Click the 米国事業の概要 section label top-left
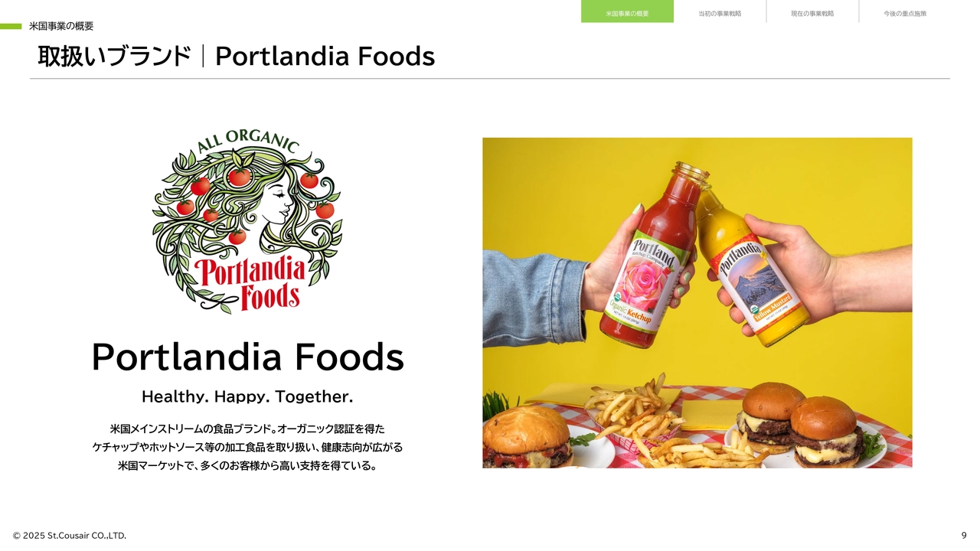980x551 pixels. (61, 26)
